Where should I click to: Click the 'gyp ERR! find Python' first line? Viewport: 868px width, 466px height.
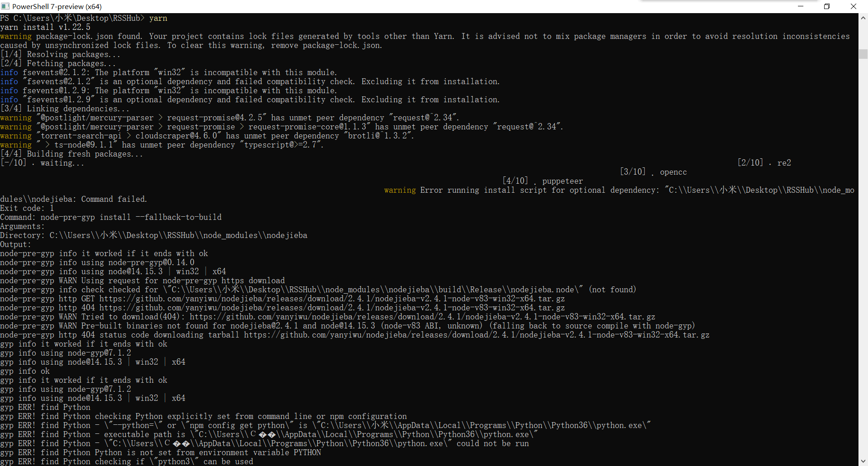tap(45, 407)
